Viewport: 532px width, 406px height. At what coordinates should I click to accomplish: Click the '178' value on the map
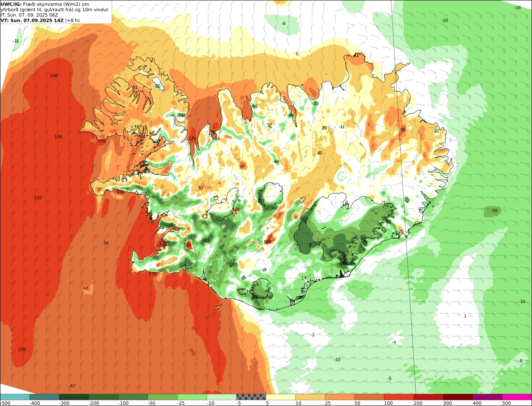(102, 141)
